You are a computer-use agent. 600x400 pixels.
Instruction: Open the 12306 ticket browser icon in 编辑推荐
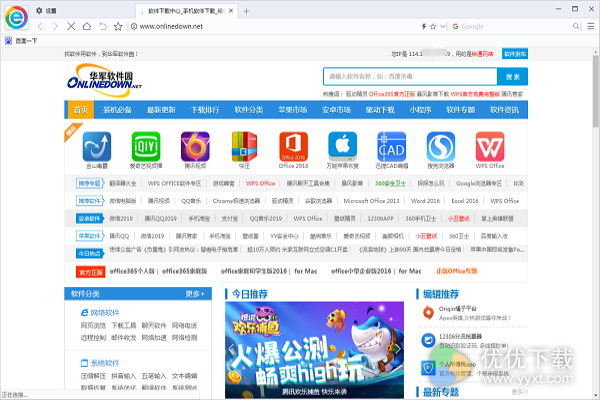click(x=428, y=340)
